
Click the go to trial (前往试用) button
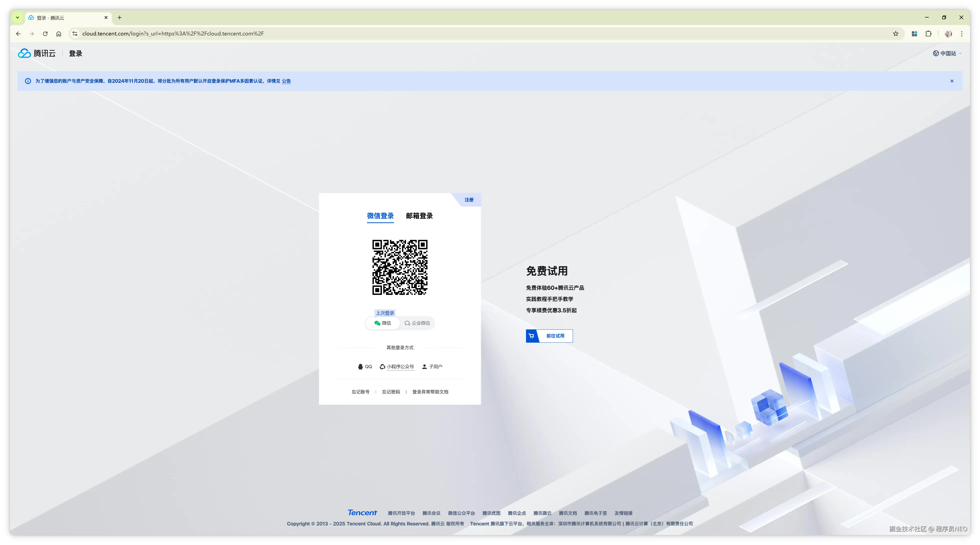pos(549,336)
